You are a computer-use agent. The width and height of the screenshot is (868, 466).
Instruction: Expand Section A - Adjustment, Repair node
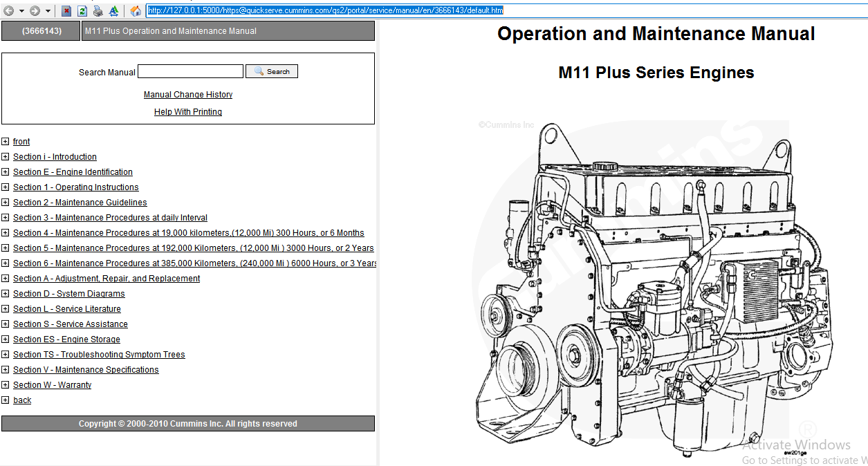click(x=6, y=279)
